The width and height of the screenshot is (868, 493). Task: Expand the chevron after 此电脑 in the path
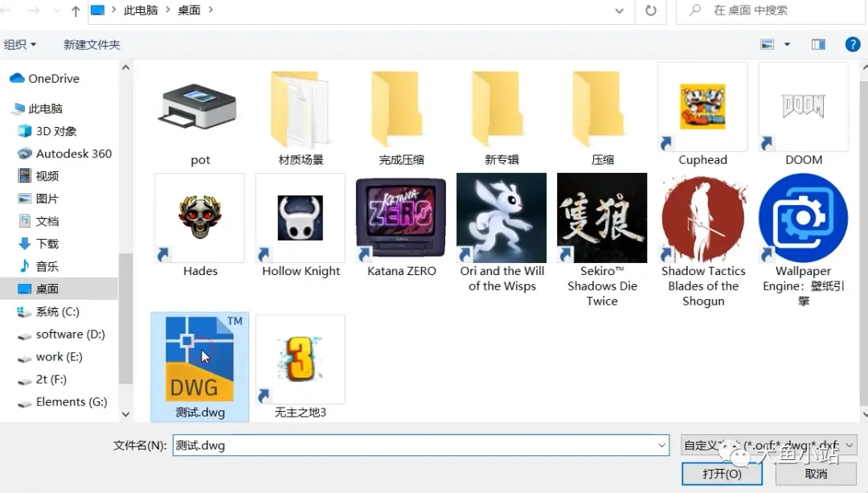[168, 10]
